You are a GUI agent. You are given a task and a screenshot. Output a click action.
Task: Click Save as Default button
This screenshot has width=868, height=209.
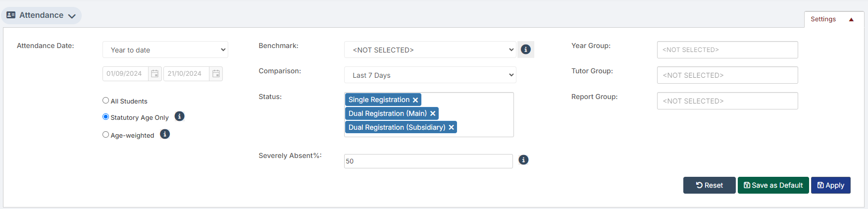(x=773, y=185)
